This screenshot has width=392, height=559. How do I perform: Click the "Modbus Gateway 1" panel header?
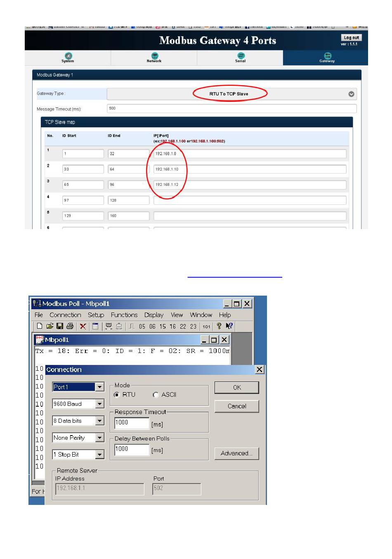coord(197,75)
